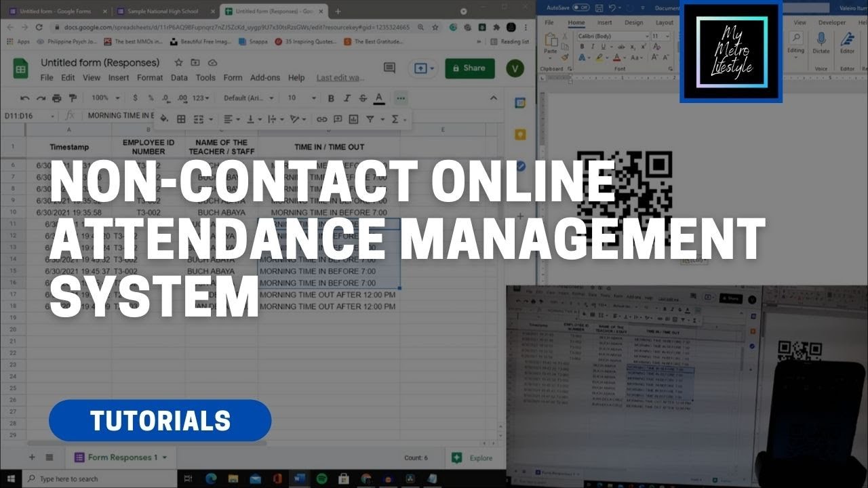868x488 pixels.
Task: Open the Insert menu in Google Sheets
Action: point(119,78)
